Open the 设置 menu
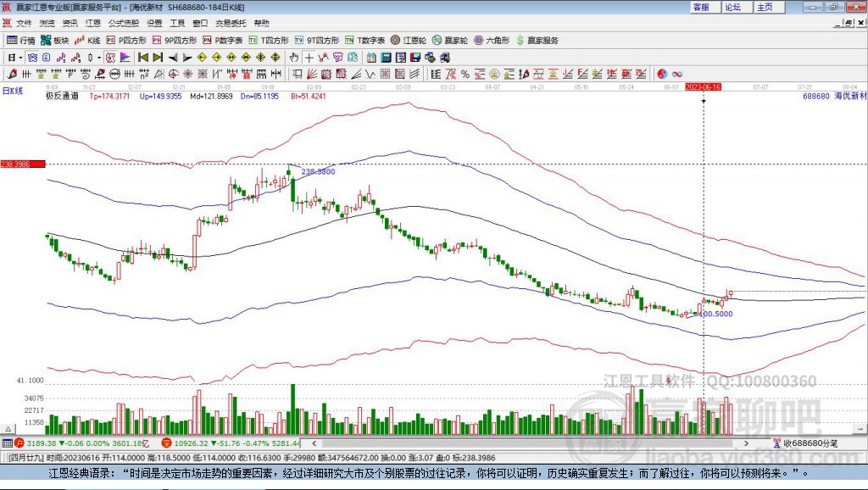The width and height of the screenshot is (868, 490). pos(154,23)
